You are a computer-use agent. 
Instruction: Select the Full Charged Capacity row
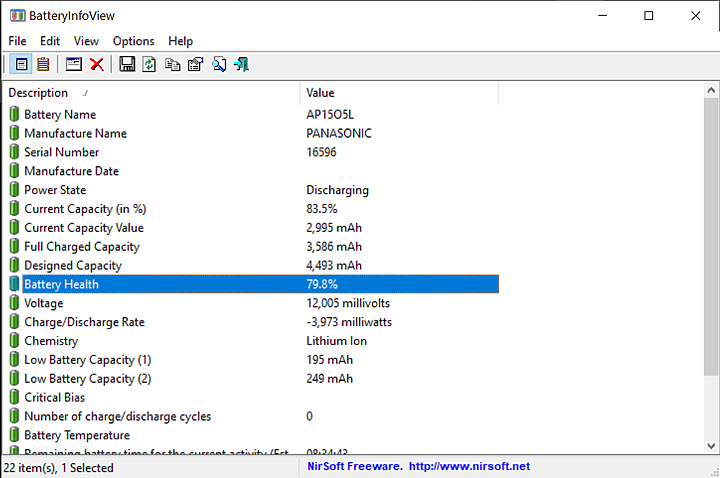tap(253, 246)
